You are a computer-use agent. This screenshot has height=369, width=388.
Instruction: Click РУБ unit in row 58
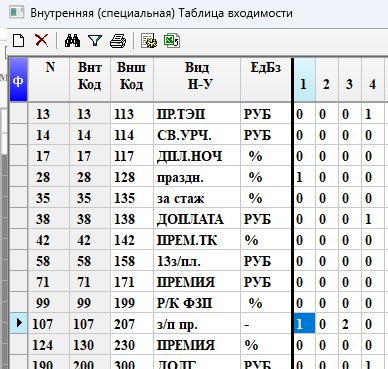266,261
